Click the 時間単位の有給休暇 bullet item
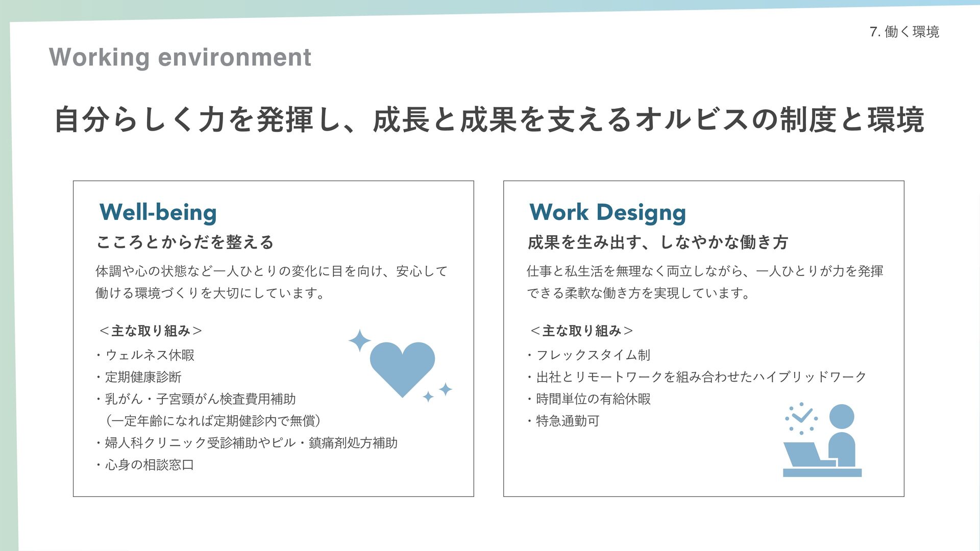This screenshot has width=980, height=551. pyautogui.click(x=593, y=399)
